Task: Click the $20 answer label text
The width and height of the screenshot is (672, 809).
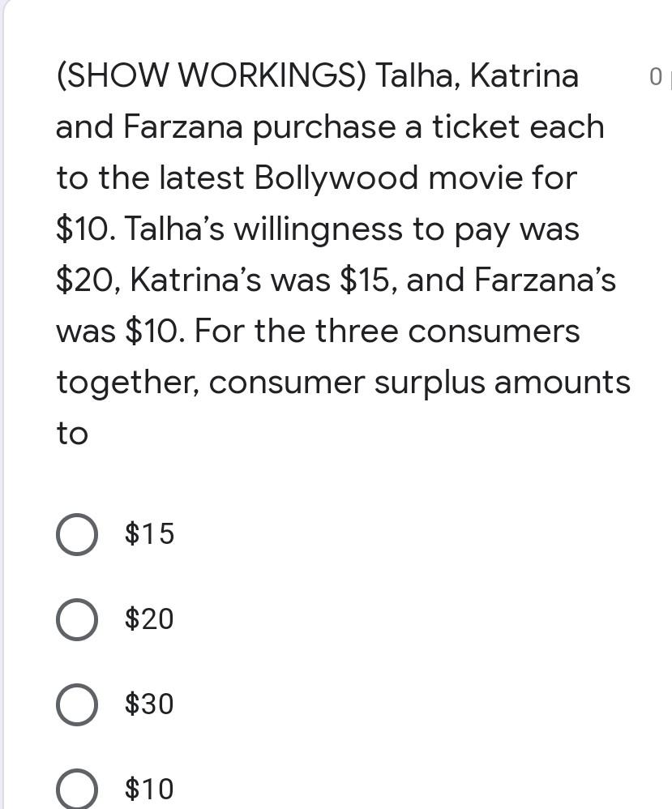Action: pos(149,619)
